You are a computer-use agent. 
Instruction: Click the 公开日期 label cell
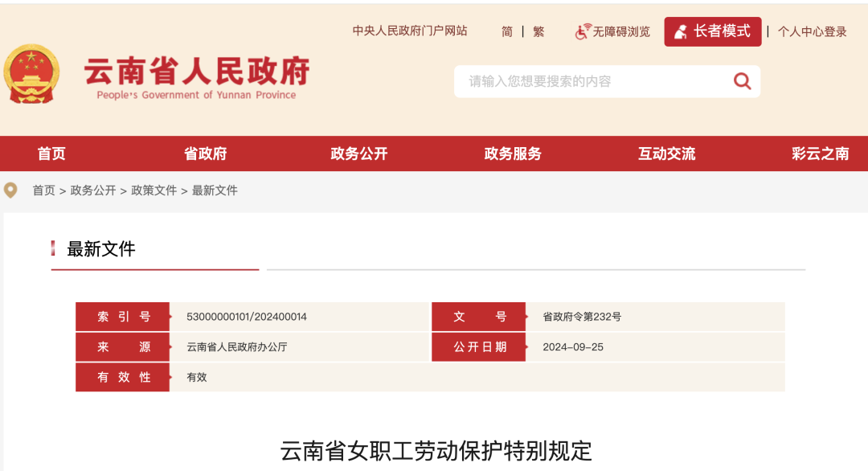coord(478,346)
